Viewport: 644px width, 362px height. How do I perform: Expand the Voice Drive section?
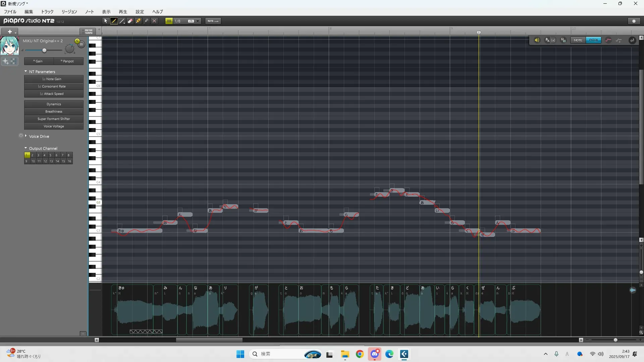coord(26,136)
